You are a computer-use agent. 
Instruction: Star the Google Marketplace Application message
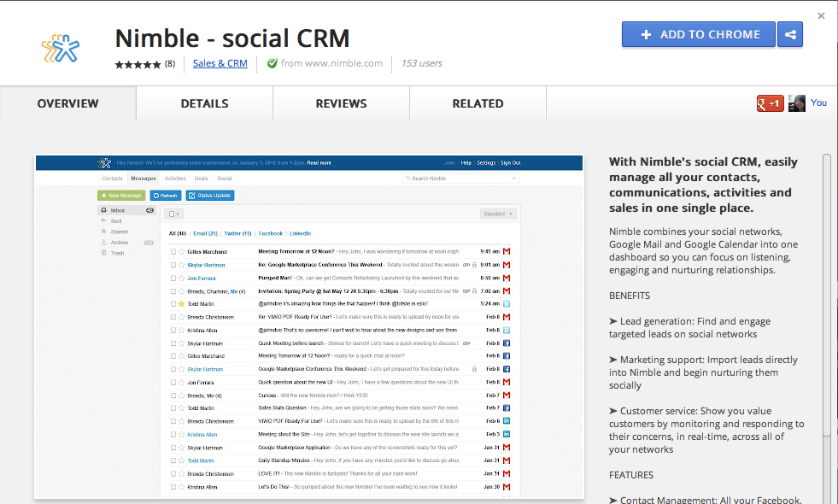[x=182, y=448]
